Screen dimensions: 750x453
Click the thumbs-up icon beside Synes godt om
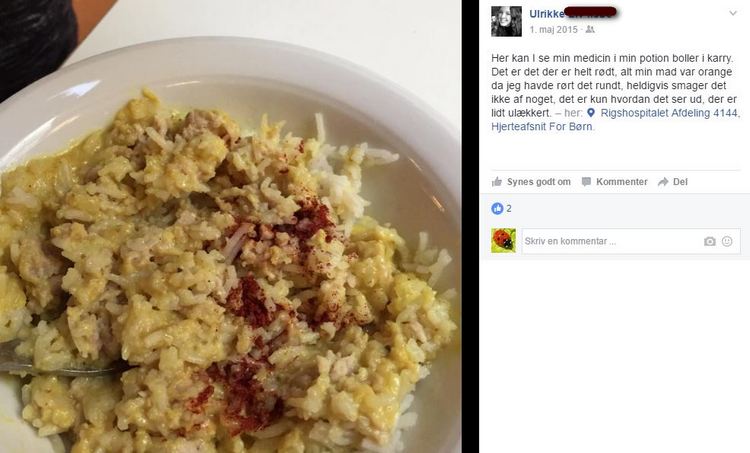[x=497, y=182]
